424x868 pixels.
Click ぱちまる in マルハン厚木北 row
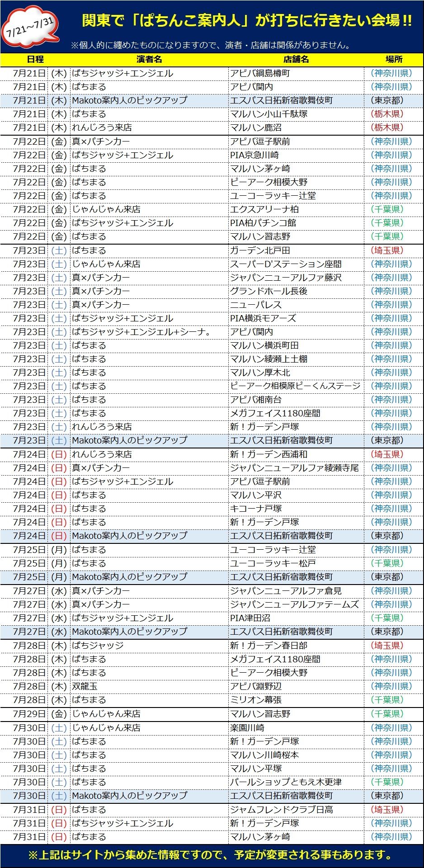coord(89,373)
